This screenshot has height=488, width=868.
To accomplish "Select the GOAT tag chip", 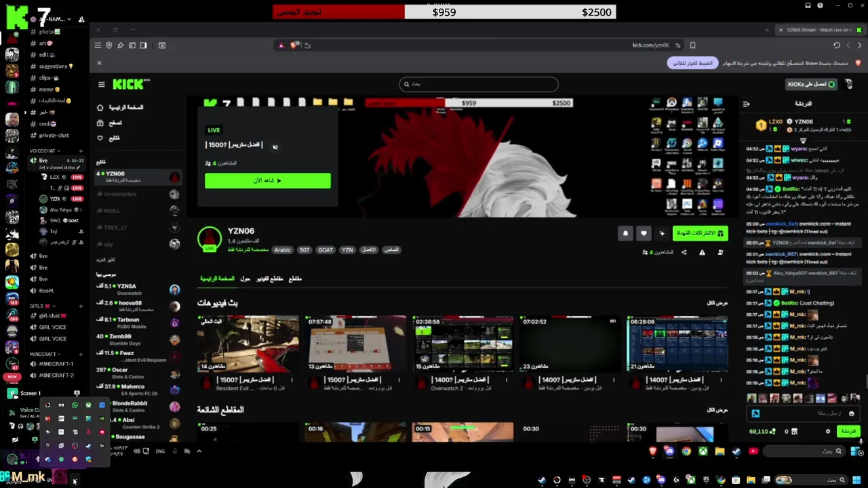I will click(325, 250).
